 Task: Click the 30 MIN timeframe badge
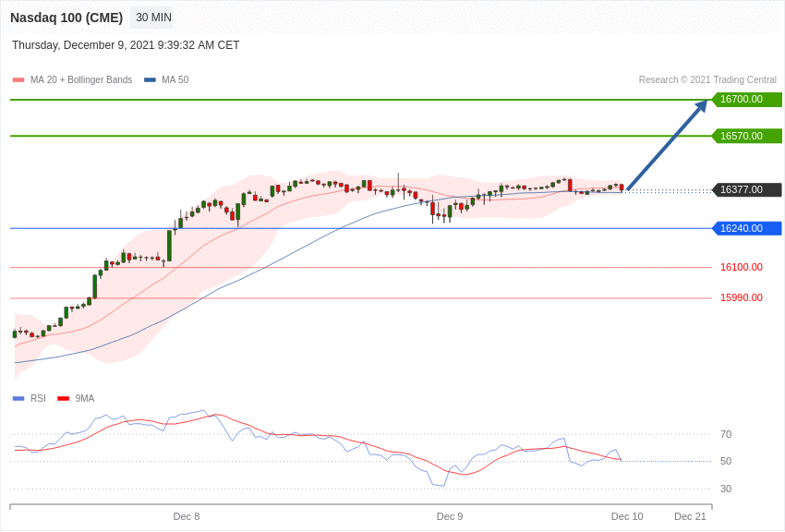(x=153, y=18)
